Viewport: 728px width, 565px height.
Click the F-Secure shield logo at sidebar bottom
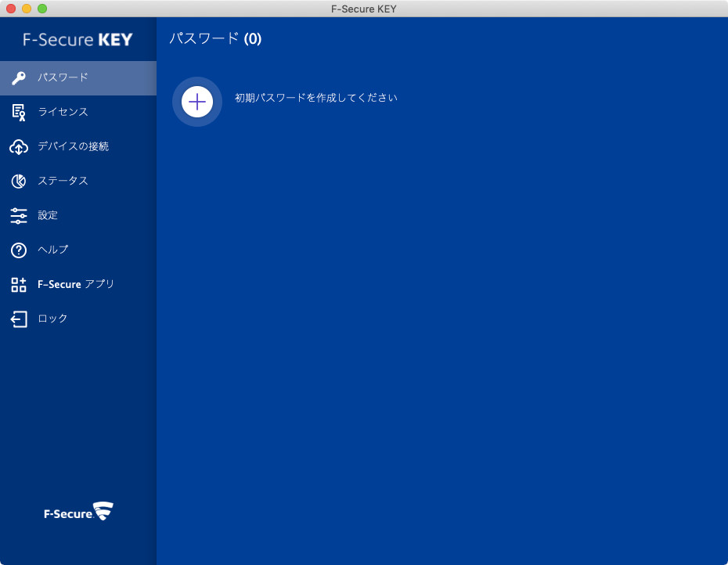tap(78, 513)
